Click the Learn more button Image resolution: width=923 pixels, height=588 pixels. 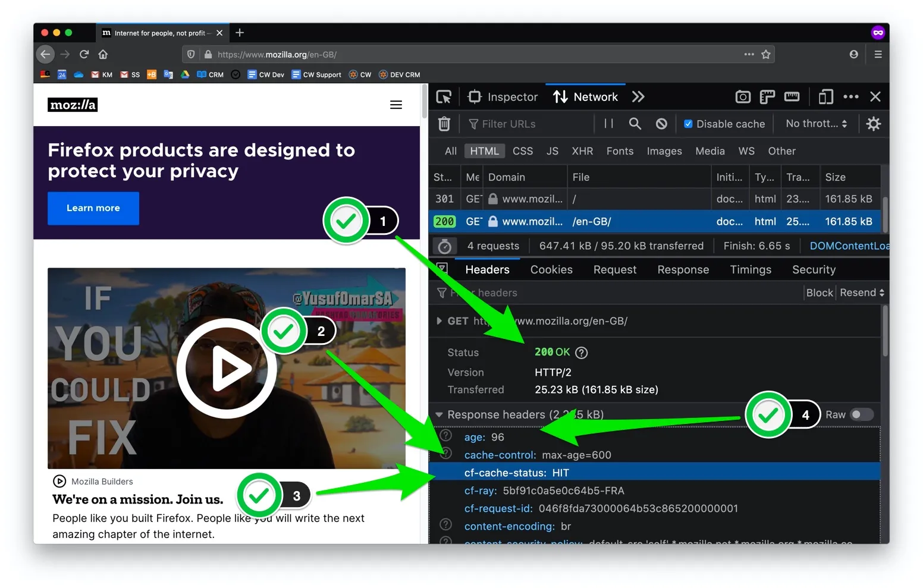pos(93,208)
